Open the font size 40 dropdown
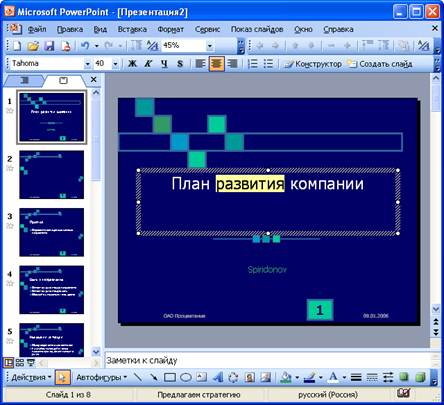Image resolution: width=444 pixels, height=405 pixels. [x=115, y=64]
